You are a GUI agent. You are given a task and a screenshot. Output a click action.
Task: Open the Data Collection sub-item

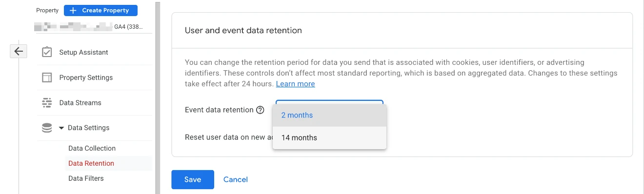[x=92, y=148]
